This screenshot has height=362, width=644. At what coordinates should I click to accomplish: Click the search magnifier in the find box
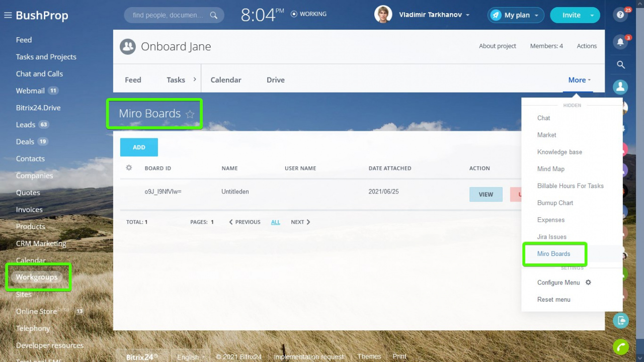coord(214,15)
